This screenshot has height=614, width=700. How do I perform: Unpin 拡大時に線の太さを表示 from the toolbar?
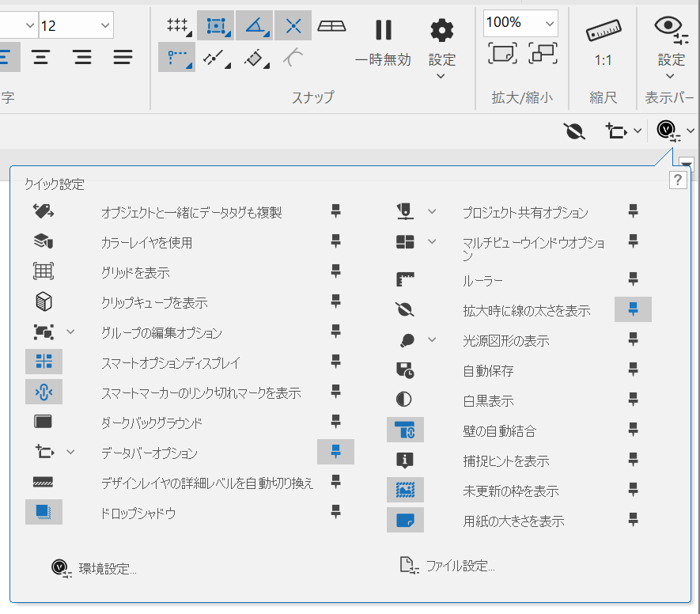pyautogui.click(x=633, y=310)
